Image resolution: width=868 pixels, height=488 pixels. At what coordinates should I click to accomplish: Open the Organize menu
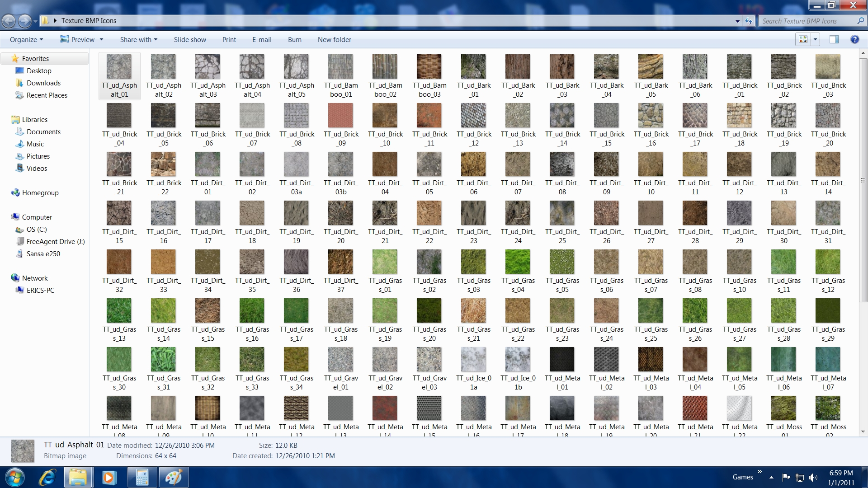[26, 40]
